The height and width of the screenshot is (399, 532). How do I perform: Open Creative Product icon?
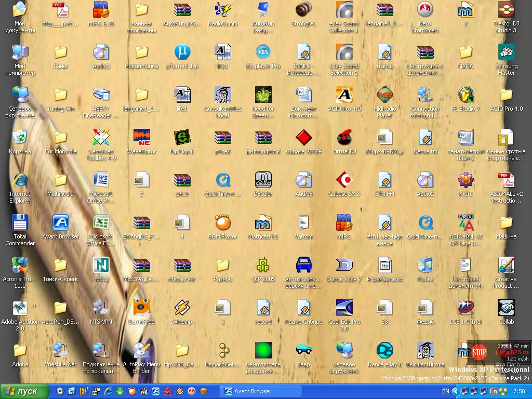point(506,265)
